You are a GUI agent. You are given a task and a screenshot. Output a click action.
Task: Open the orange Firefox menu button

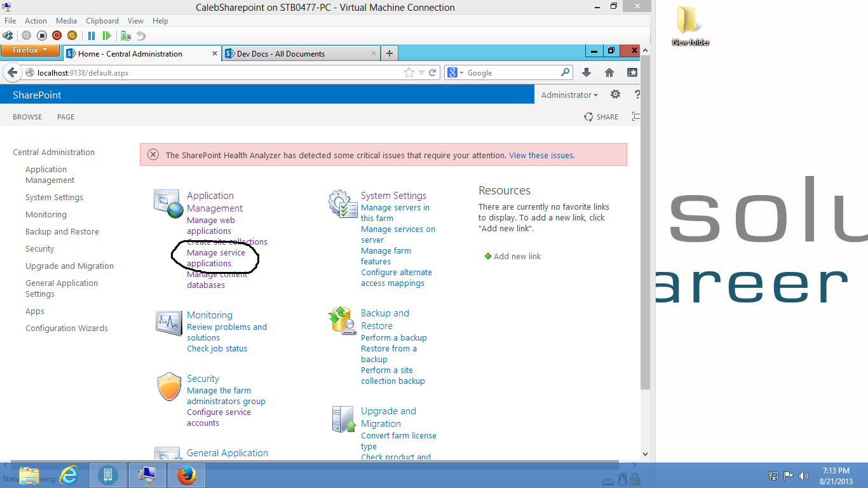pos(30,50)
